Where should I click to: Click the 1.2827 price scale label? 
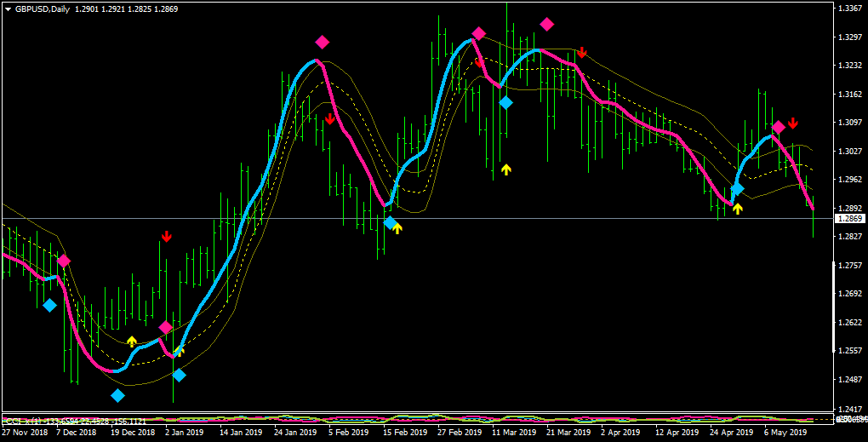pos(848,237)
